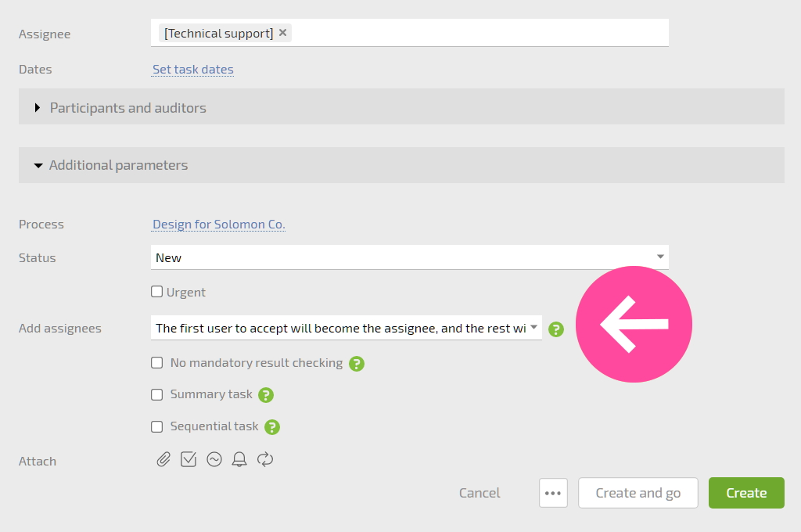This screenshot has height=532, width=801.
Task: Remove the Technical support assignee tag
Action: coord(282,33)
